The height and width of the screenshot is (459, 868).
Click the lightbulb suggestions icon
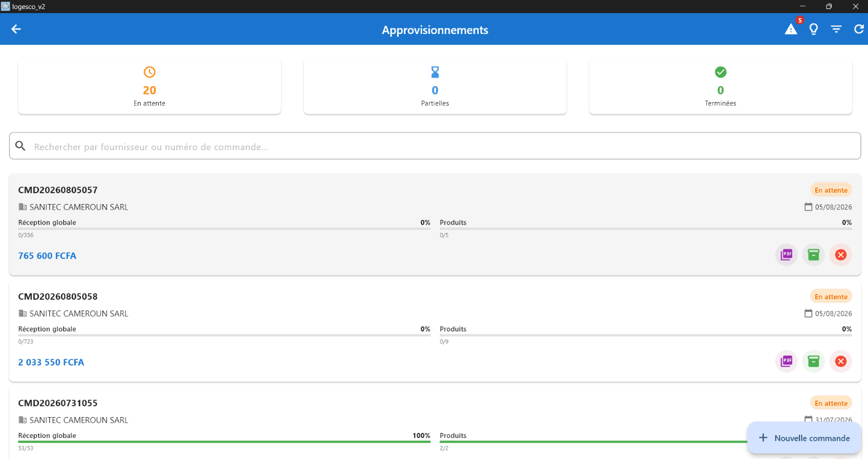(x=814, y=29)
